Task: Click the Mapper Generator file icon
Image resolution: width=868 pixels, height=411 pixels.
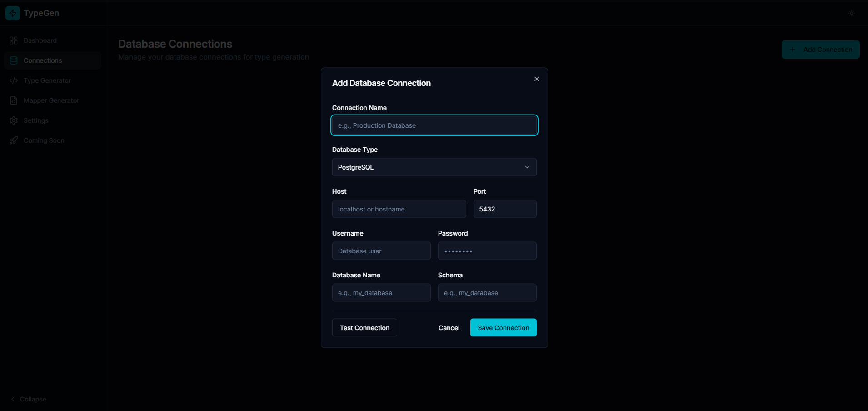Action: [14, 100]
